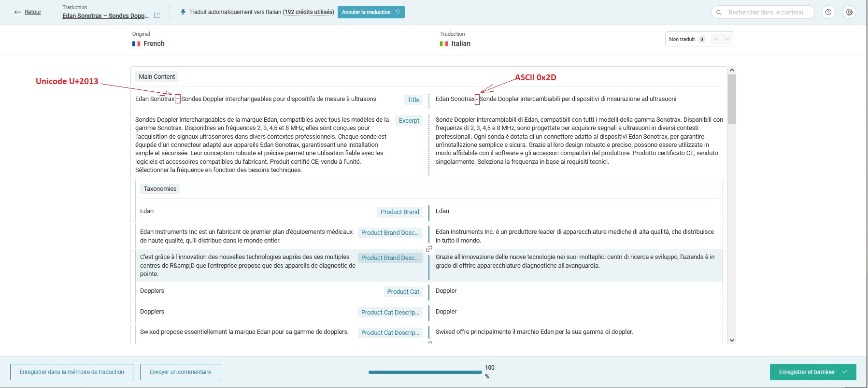Open the editor settings gear
This screenshot has height=388, width=868.
coord(849,12)
